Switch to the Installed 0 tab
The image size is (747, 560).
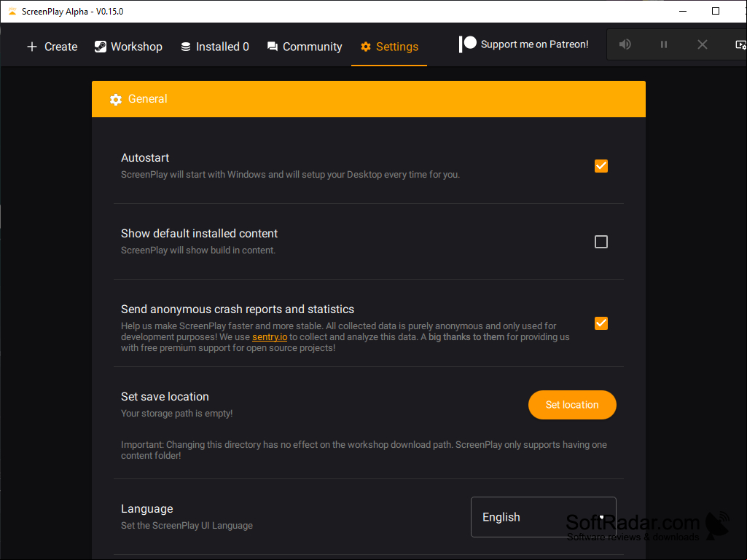coord(215,47)
